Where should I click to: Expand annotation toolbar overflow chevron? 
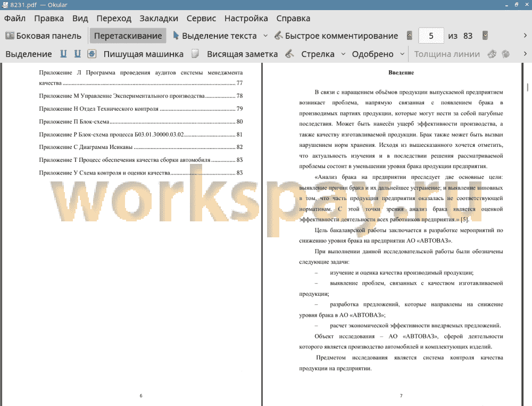[525, 54]
